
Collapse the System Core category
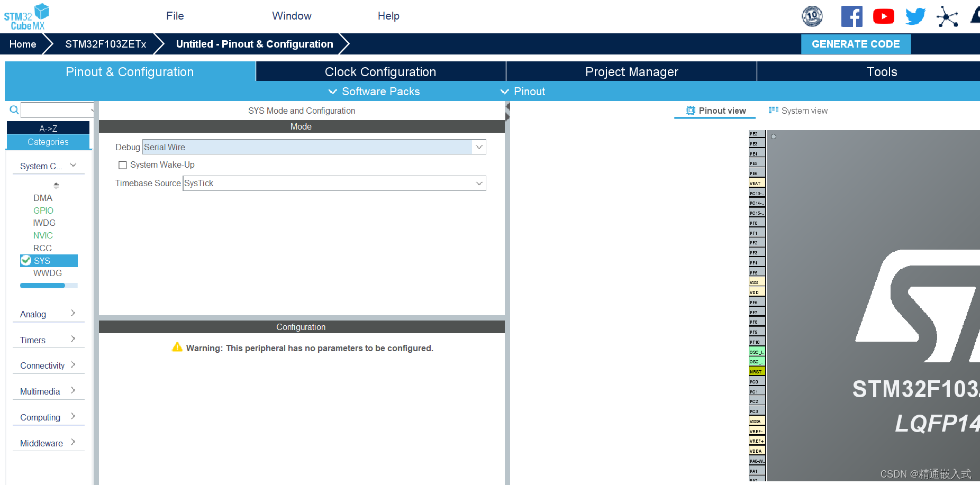tap(48, 166)
